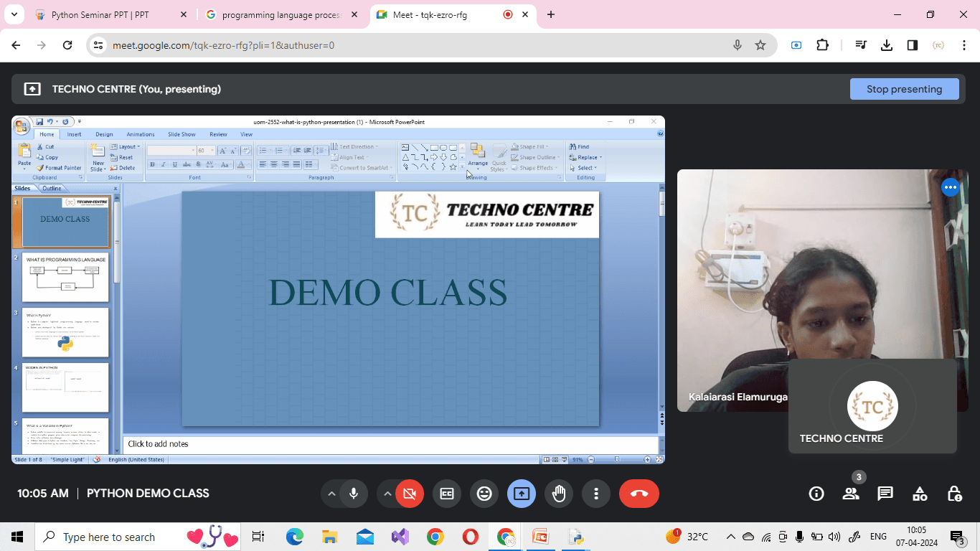
Task: Open the Replace dropdown in Editing group
Action: pos(585,157)
